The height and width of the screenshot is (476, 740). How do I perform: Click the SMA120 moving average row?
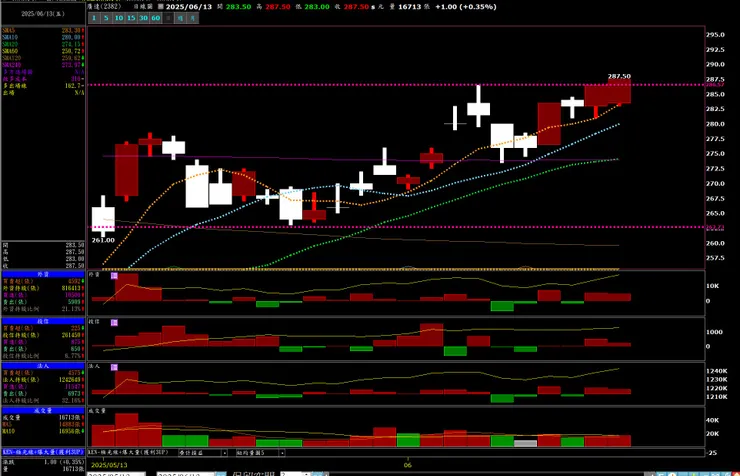(x=43, y=58)
